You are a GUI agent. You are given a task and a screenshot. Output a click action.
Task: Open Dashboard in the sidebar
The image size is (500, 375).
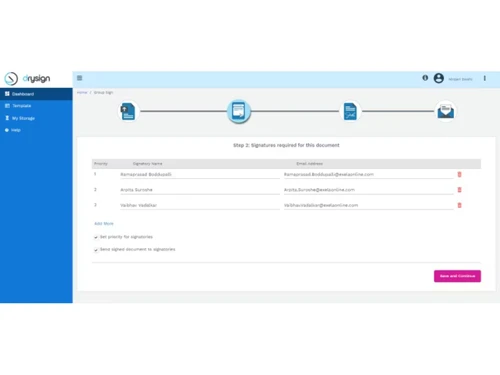[36, 94]
